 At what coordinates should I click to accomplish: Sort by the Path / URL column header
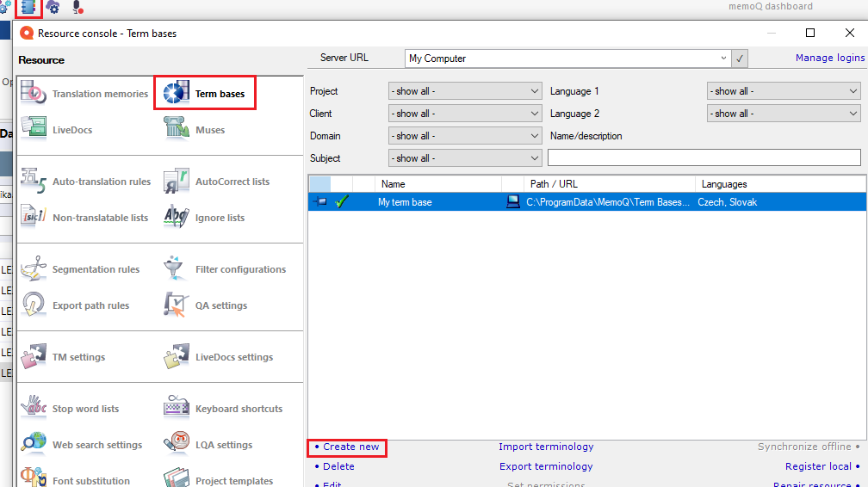(x=610, y=184)
